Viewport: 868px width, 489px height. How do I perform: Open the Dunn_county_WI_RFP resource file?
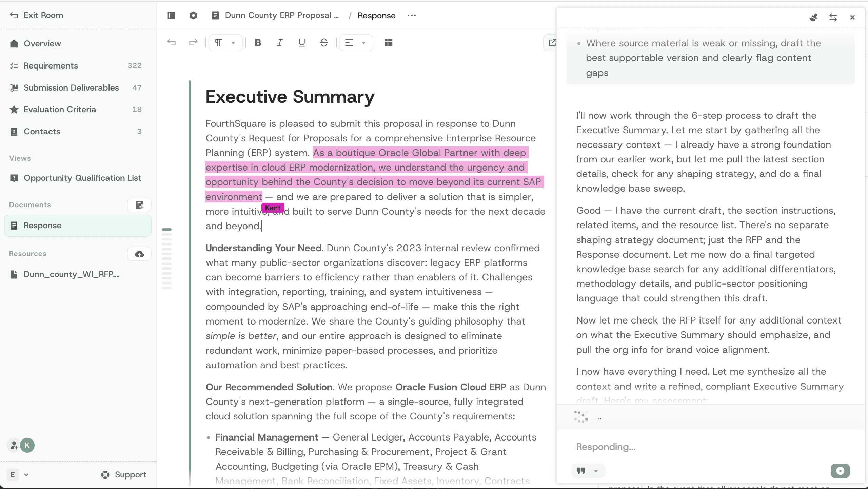point(72,274)
